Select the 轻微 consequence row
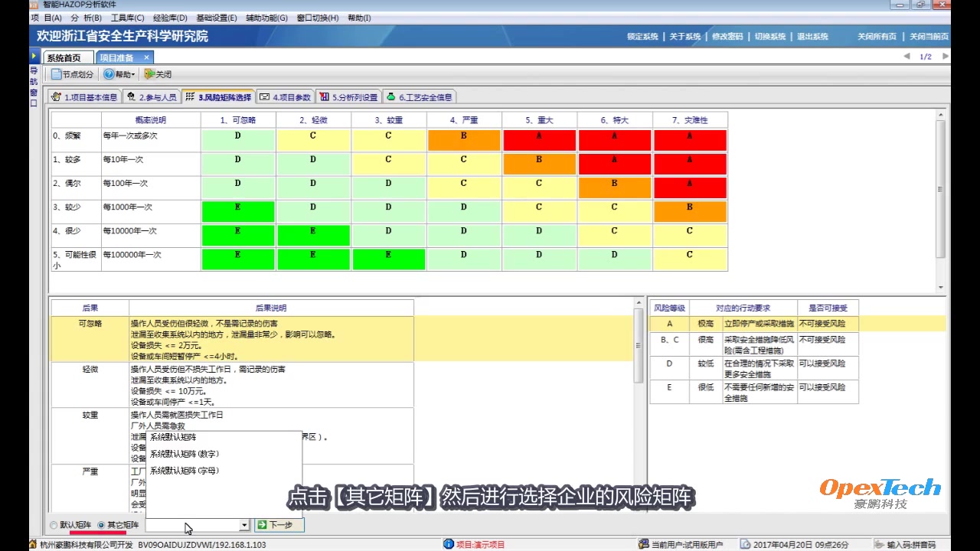 (x=232, y=385)
